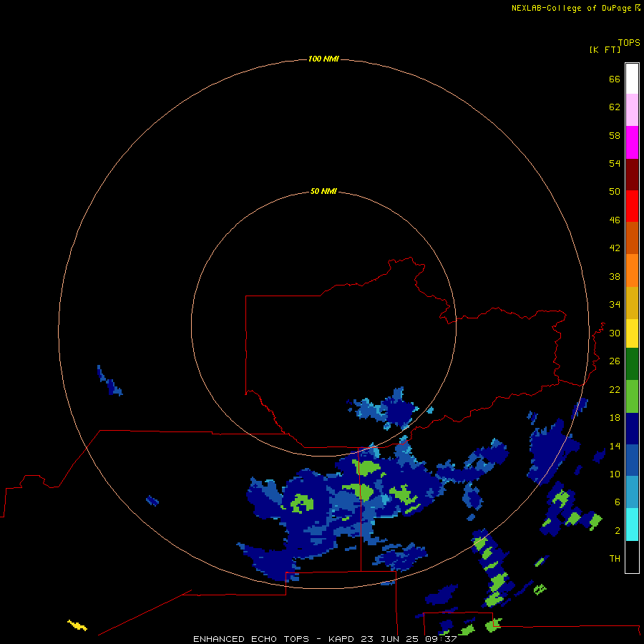
Task: Click the TOPS legend title
Action: click(x=629, y=42)
